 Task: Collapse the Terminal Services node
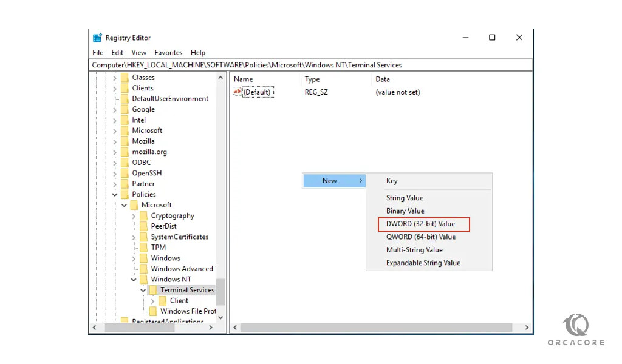click(143, 291)
